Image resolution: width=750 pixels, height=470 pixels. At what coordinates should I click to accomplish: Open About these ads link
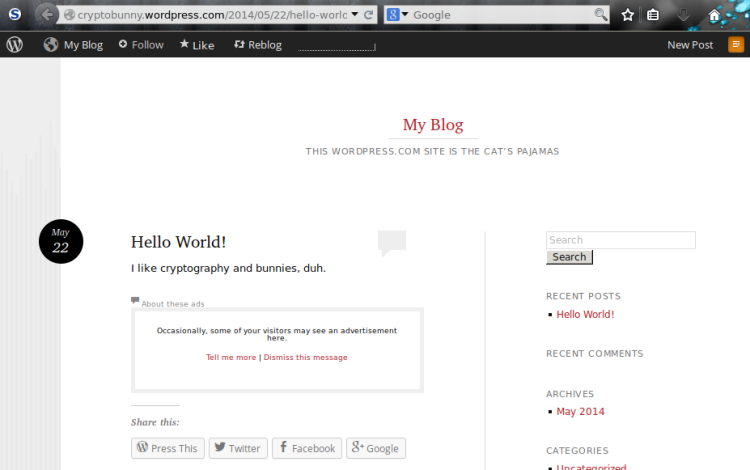(173, 304)
